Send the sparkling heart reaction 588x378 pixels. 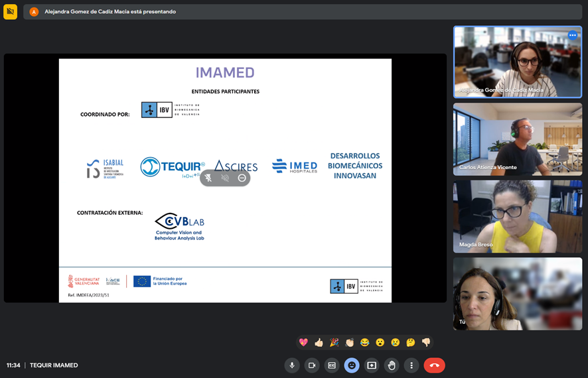pyautogui.click(x=303, y=342)
